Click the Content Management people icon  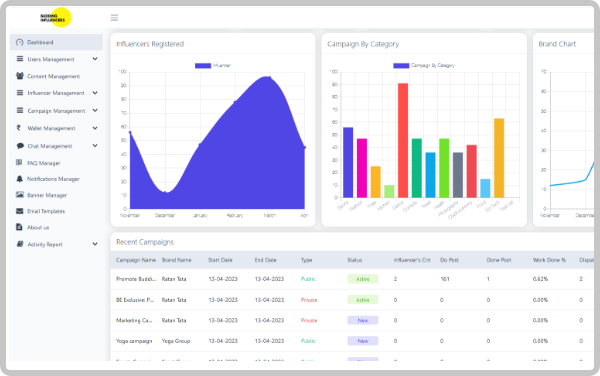[x=20, y=76]
